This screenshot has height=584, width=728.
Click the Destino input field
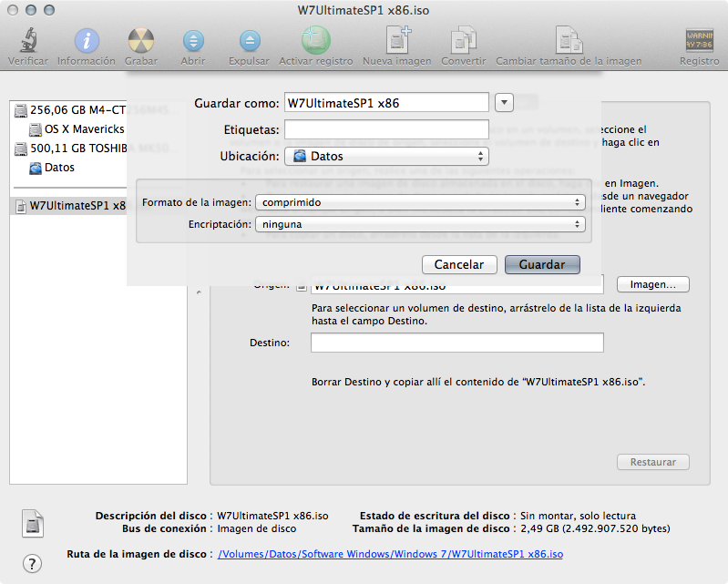point(456,343)
